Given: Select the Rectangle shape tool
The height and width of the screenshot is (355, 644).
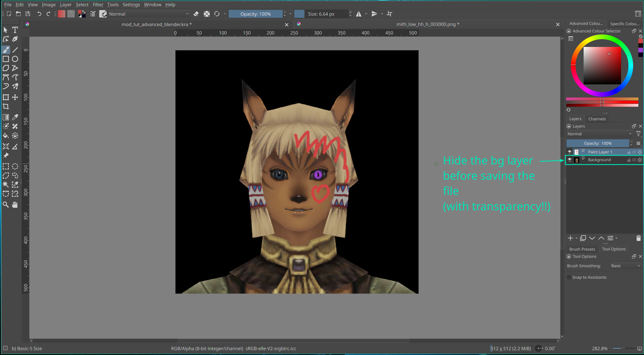Looking at the screenshot, I should click(6, 59).
